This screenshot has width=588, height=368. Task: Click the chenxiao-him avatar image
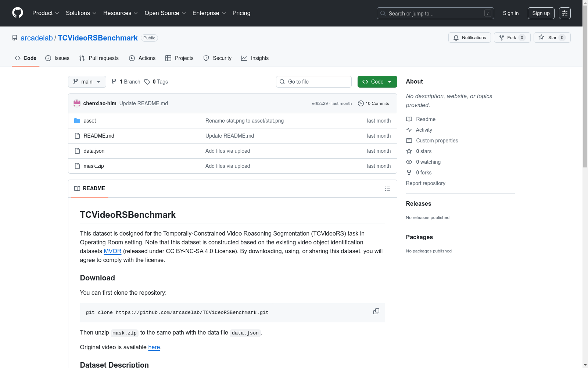pos(77,103)
